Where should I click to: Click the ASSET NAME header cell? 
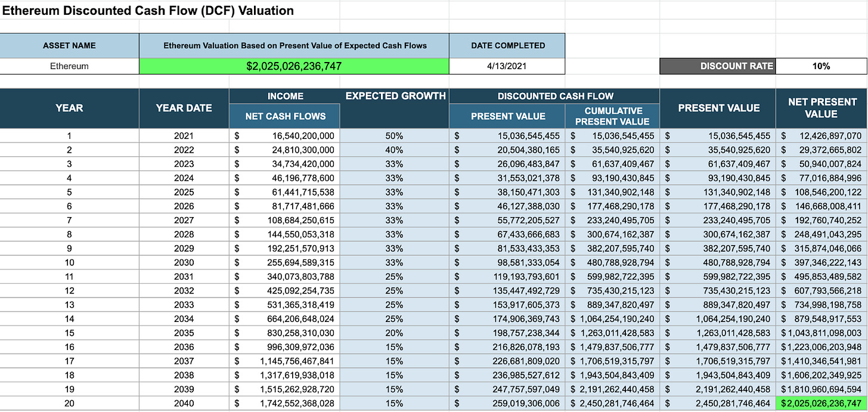(x=69, y=45)
